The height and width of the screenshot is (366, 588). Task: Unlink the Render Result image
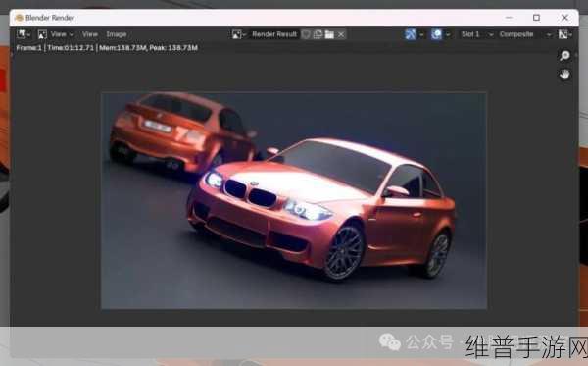pos(341,34)
